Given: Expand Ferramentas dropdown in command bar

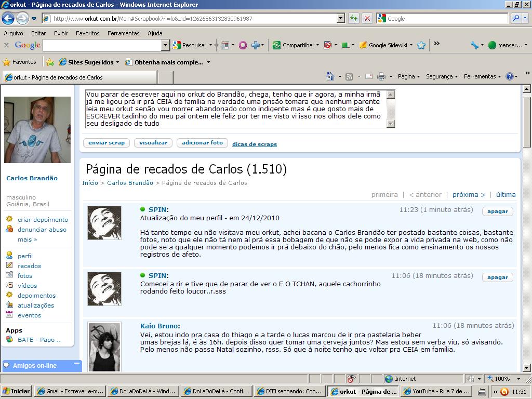Looking at the screenshot, I should point(482,76).
